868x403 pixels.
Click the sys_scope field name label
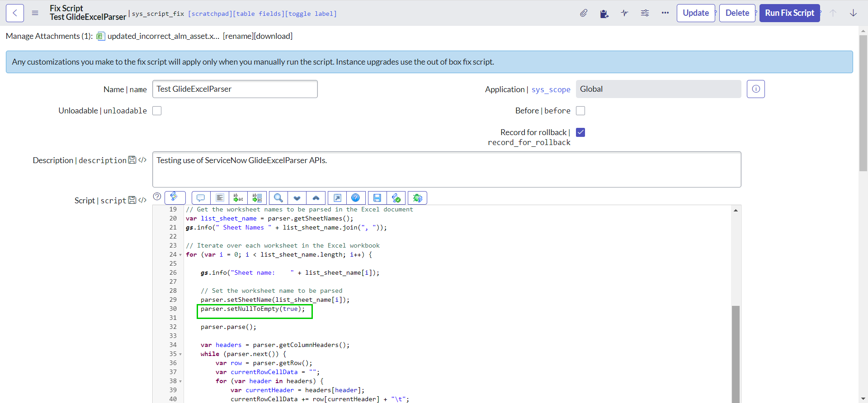pos(551,89)
